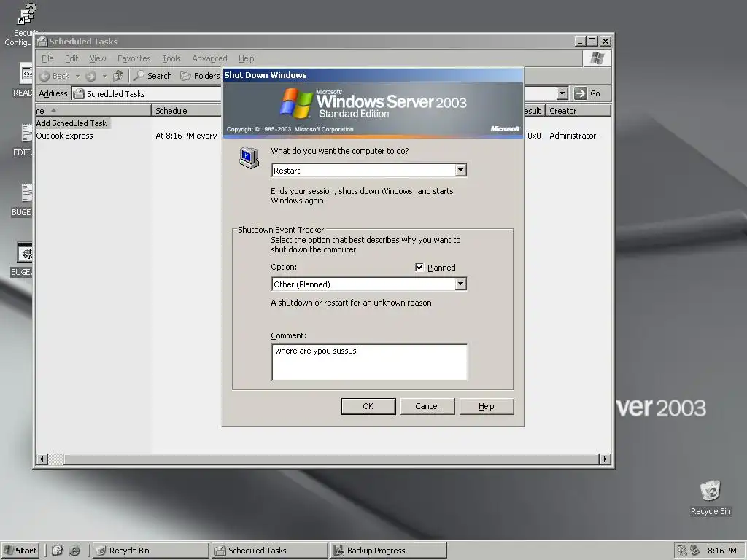Uncheck the Planned checkbox
Viewport: 747px width, 560px height.
click(419, 267)
